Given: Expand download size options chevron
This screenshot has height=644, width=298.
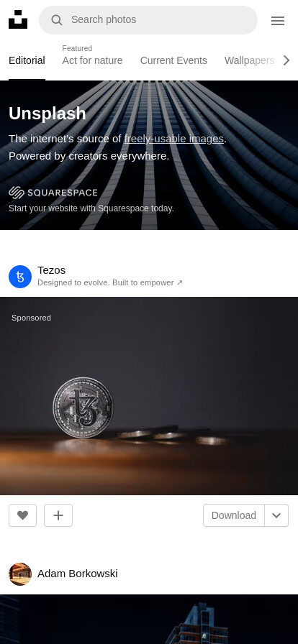Looking at the screenshot, I should coord(276,515).
